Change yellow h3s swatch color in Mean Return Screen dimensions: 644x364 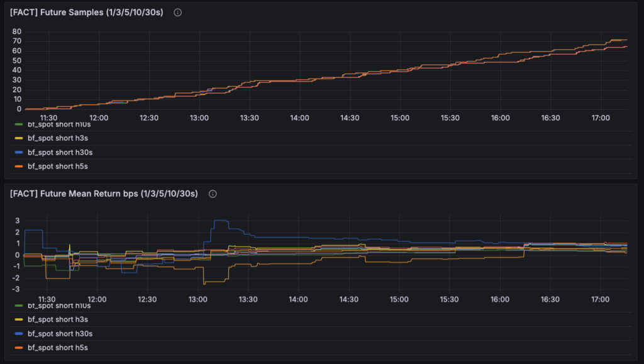18,320
